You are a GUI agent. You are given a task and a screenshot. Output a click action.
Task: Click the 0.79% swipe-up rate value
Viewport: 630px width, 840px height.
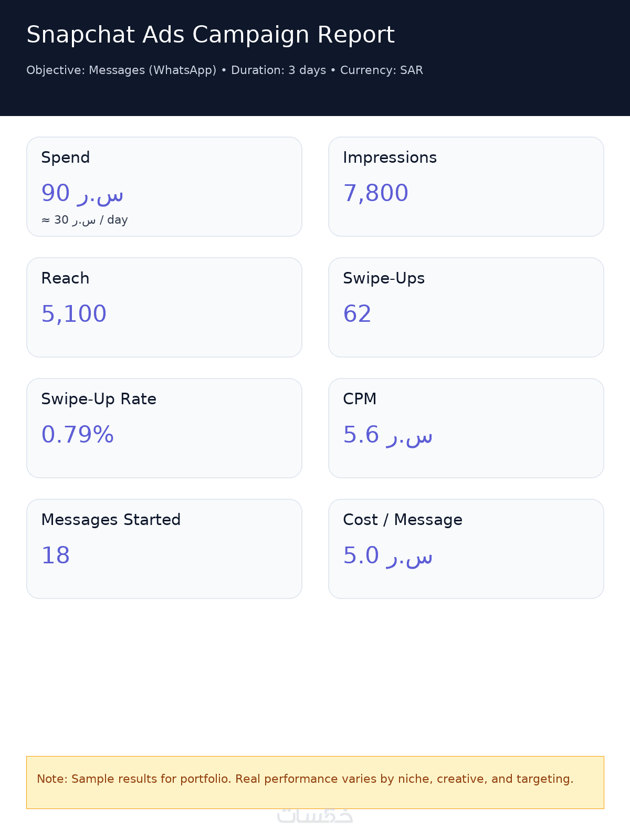tap(78, 435)
